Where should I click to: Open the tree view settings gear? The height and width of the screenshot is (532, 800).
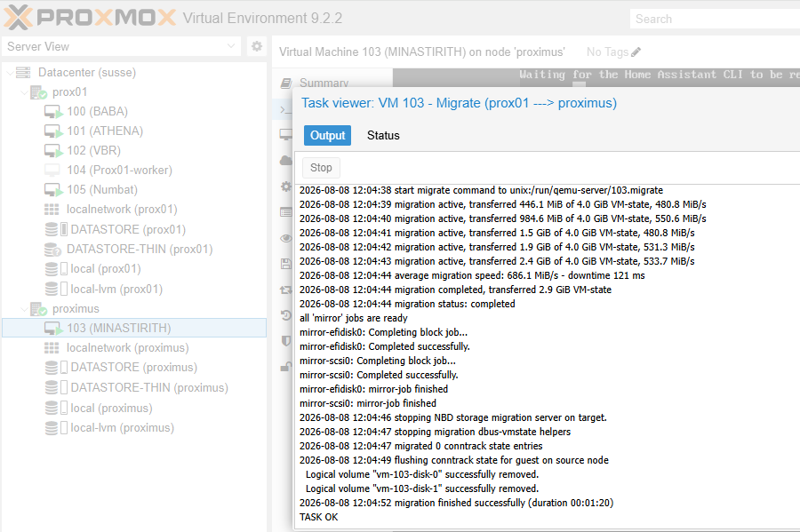257,46
